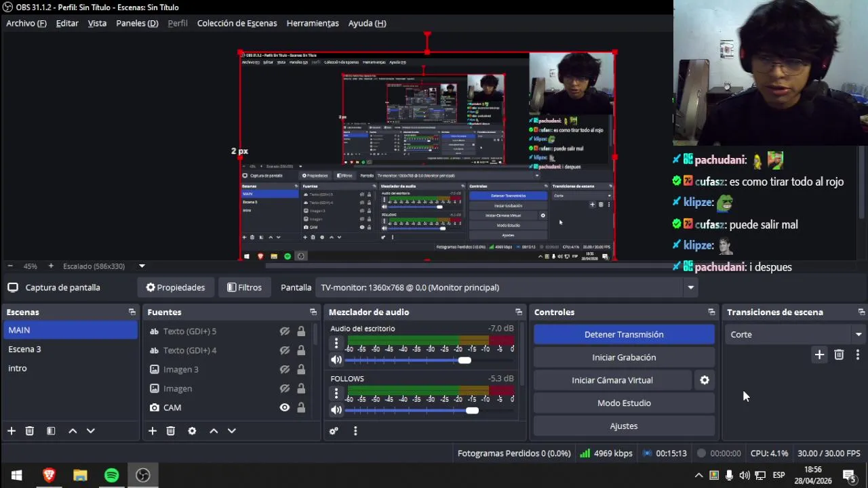This screenshot has height=488, width=868.
Task: Open the Vista menu
Action: (x=97, y=23)
